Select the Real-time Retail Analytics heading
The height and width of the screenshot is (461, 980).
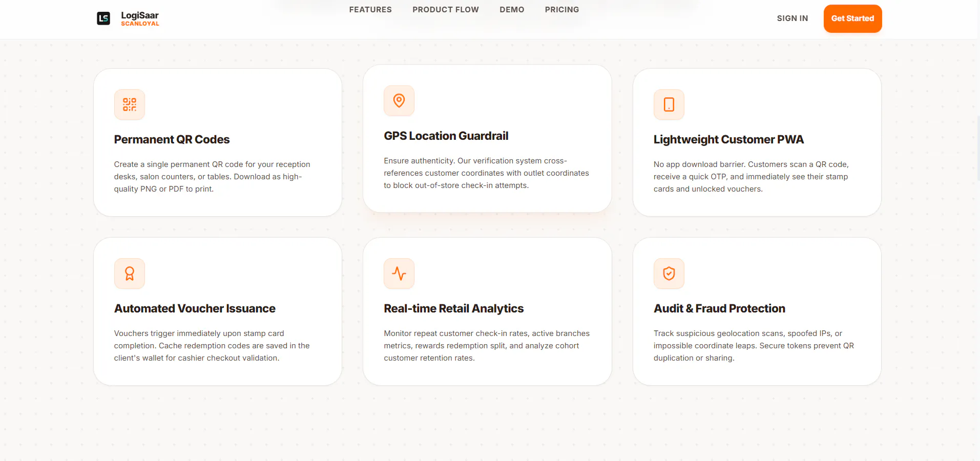pyautogui.click(x=454, y=308)
